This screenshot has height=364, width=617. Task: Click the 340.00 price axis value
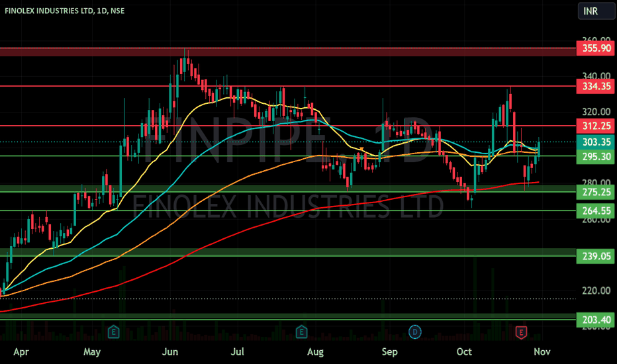[596, 76]
